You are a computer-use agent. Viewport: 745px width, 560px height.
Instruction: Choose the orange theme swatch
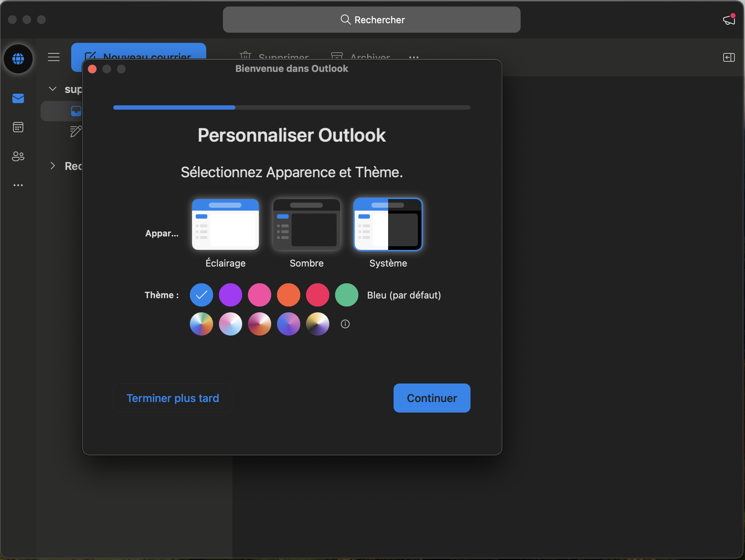click(x=289, y=295)
